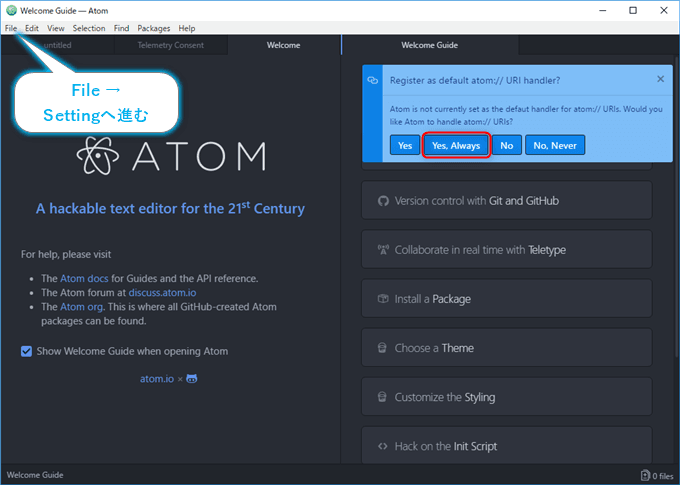680x485 pixels.
Task: Click the paint bucket icon beside Customize the Styling
Action: coord(382,397)
